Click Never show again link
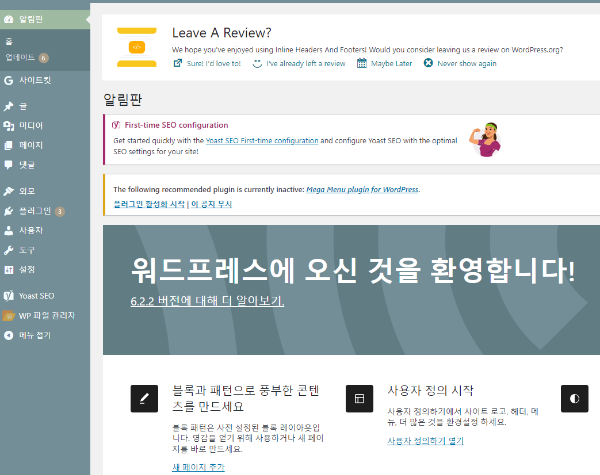 coord(467,64)
